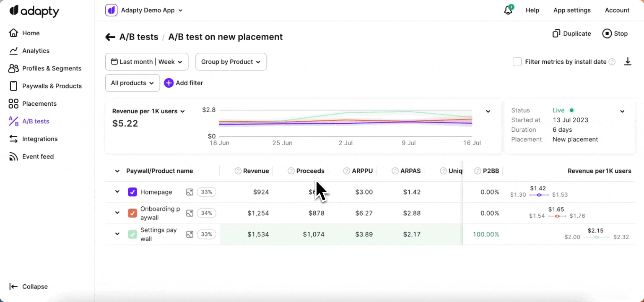Click the Revenue column help icon
The width and height of the screenshot is (644, 302).
point(238,171)
